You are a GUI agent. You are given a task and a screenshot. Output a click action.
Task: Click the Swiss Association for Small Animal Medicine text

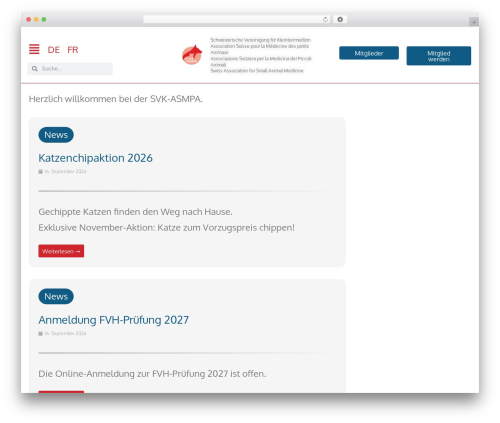tap(257, 71)
